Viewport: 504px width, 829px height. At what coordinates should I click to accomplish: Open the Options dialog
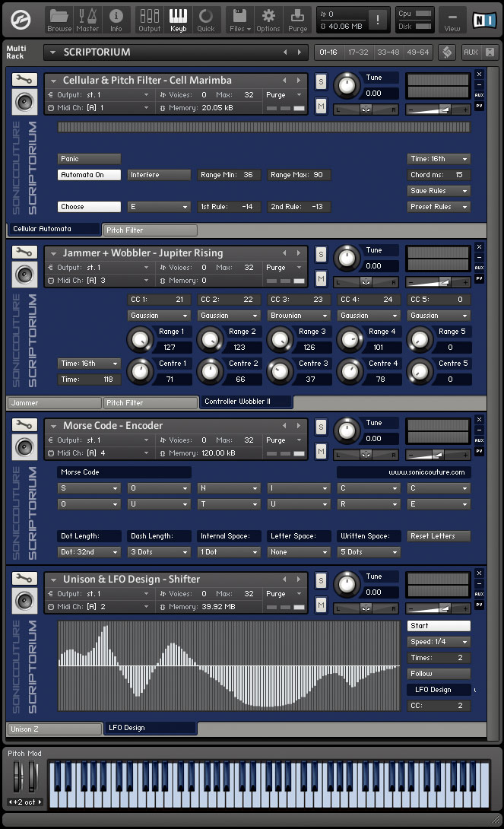[268, 20]
